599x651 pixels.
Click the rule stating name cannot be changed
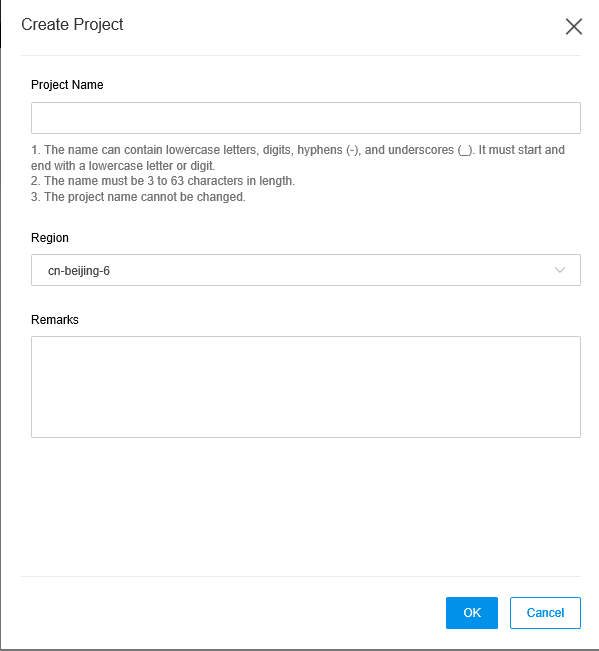coord(138,197)
